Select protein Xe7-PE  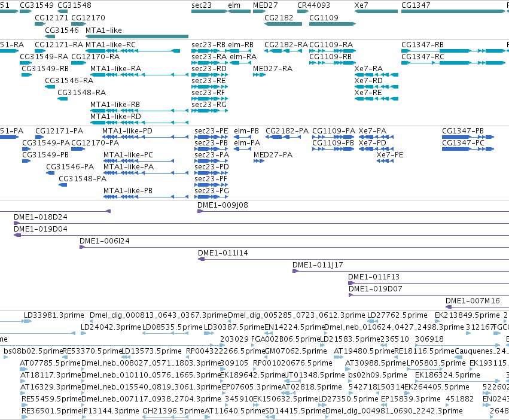[x=385, y=161]
